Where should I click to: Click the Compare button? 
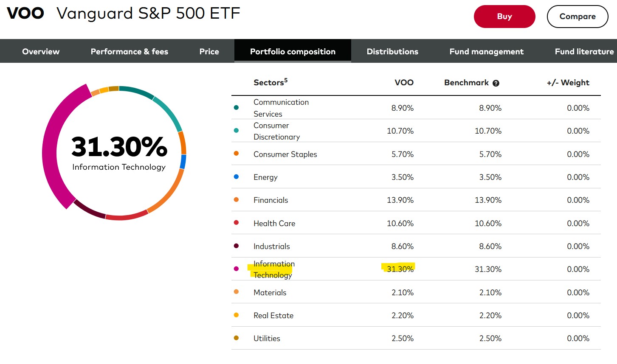[578, 17]
